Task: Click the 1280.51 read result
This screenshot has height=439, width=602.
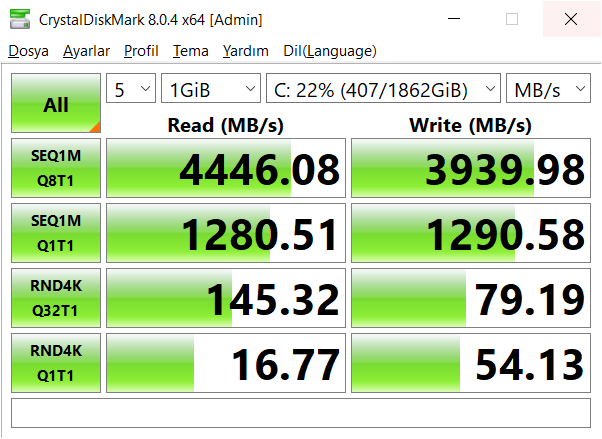Action: tap(226, 233)
